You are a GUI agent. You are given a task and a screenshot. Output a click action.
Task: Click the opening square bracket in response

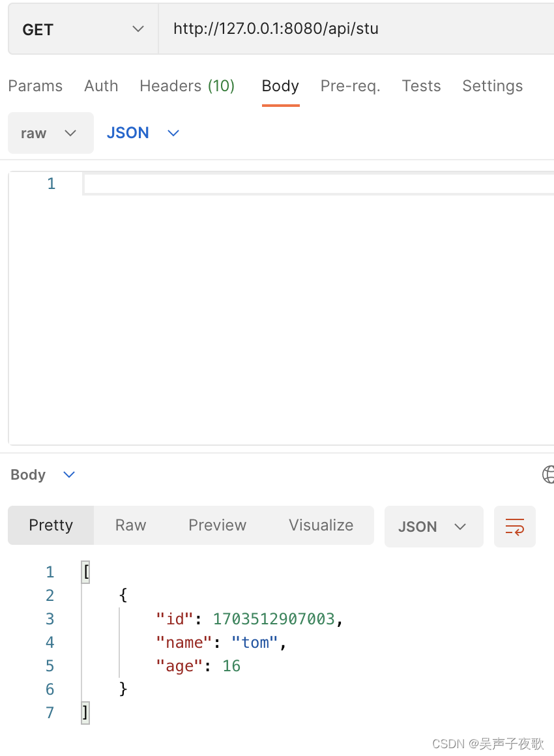point(86,572)
